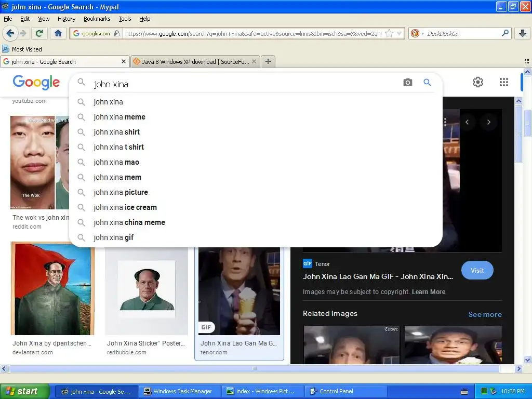Bookmark page with the star icon

pos(389,33)
